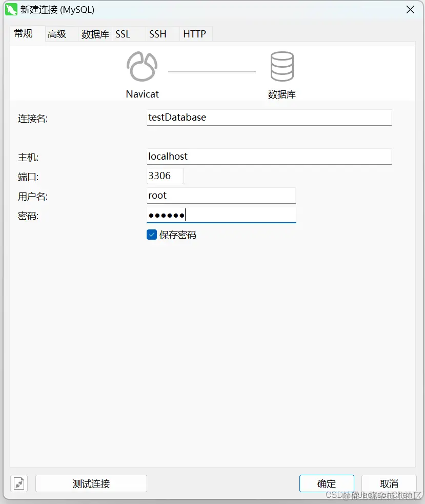Click the 主机 label
Screen dimensions: 425x504
coord(28,157)
